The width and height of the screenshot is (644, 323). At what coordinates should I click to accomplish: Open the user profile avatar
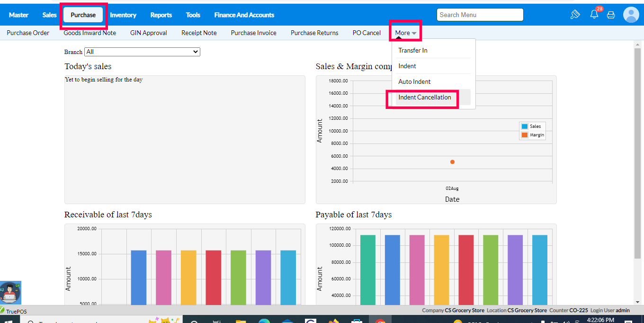coord(631,15)
